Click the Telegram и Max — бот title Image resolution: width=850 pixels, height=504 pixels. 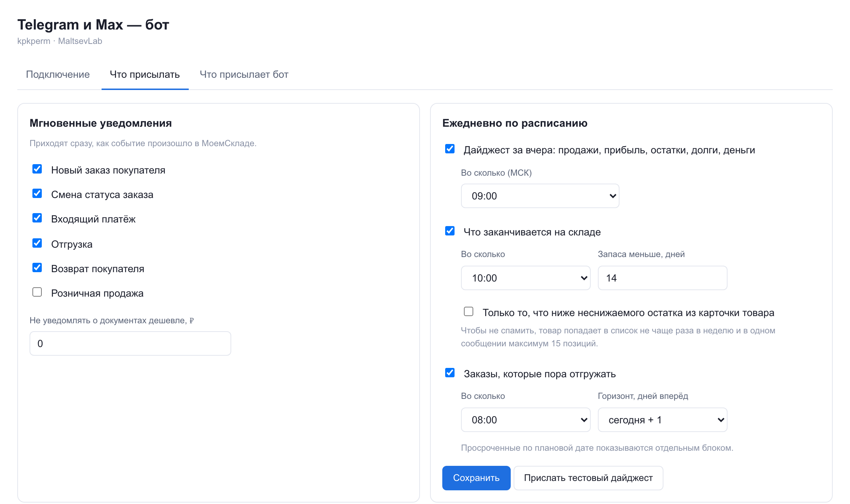[x=93, y=25]
